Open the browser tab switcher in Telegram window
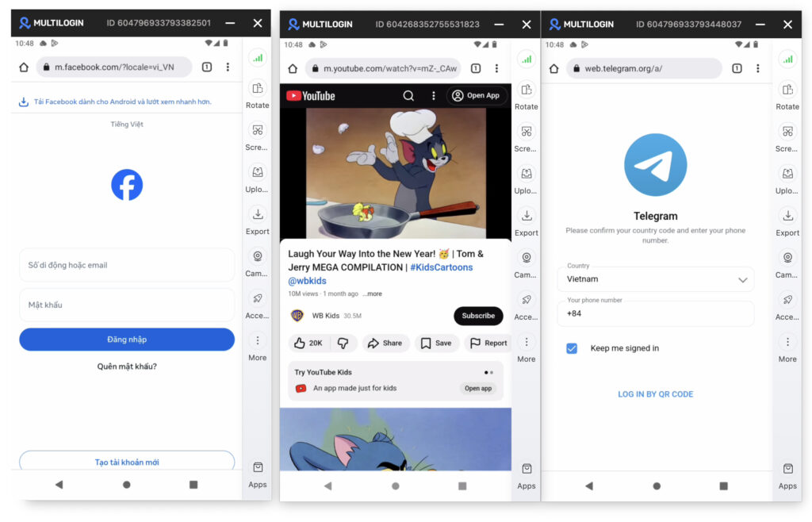Screen dimensions: 812x522 pyautogui.click(x=737, y=69)
